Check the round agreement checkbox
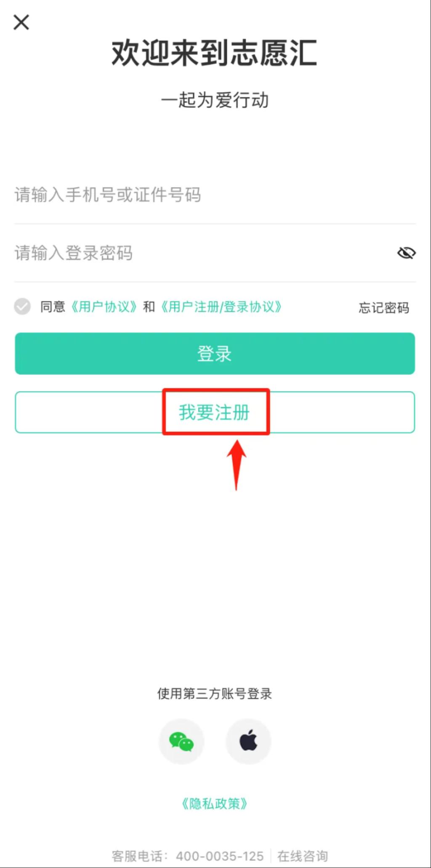 click(x=22, y=306)
